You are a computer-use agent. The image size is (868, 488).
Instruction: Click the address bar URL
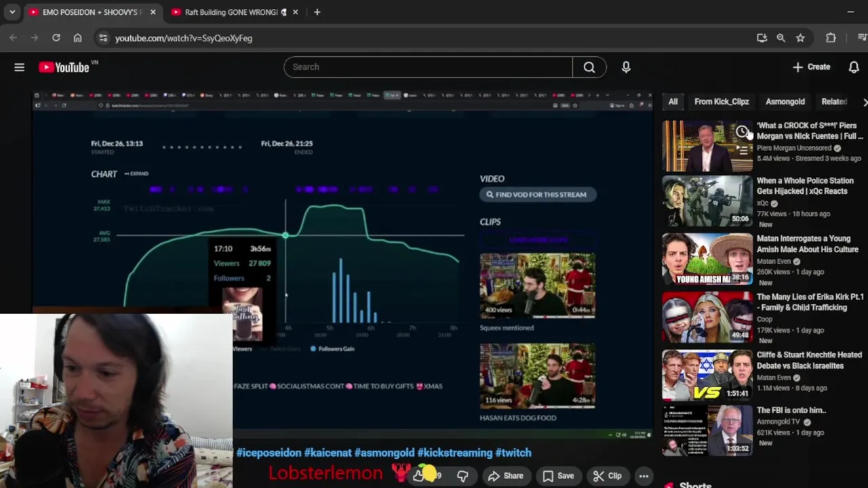184,38
